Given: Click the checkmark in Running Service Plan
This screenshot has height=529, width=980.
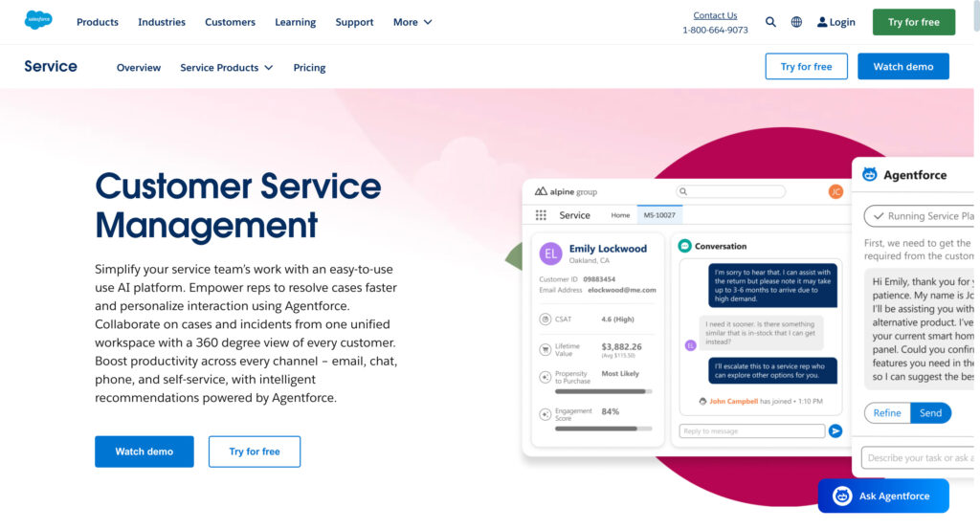Looking at the screenshot, I should point(879,216).
